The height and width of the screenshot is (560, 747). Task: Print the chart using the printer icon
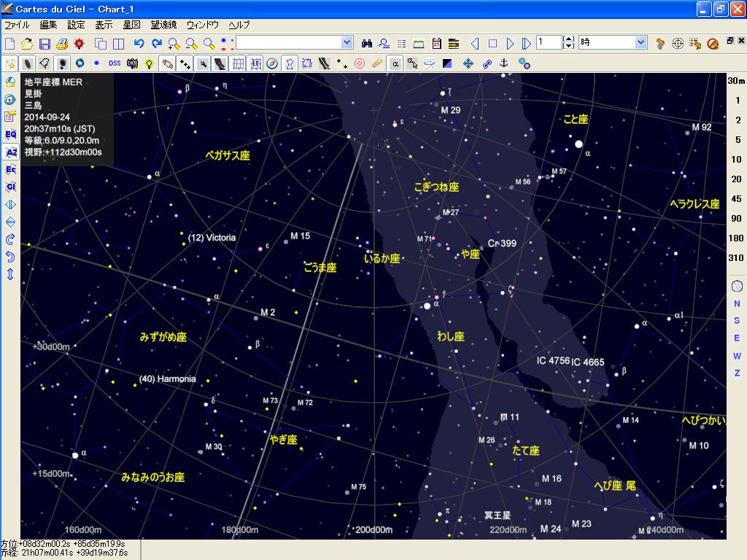pos(62,44)
